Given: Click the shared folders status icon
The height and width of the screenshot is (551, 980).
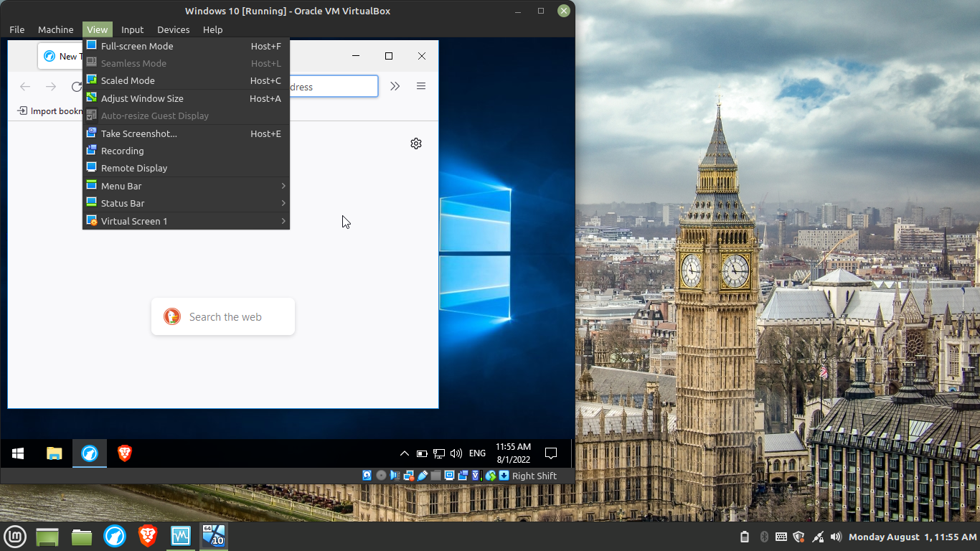Looking at the screenshot, I should click(435, 475).
